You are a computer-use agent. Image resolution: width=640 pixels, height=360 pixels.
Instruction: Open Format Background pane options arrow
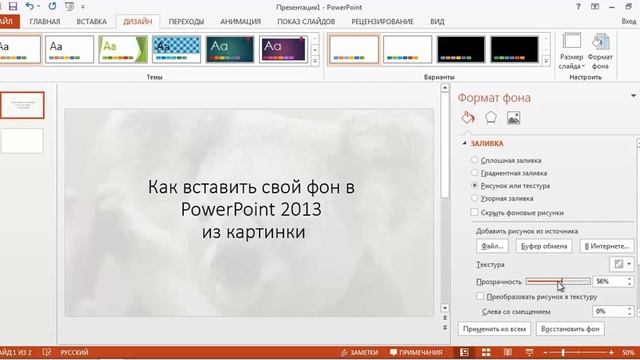[633, 96]
